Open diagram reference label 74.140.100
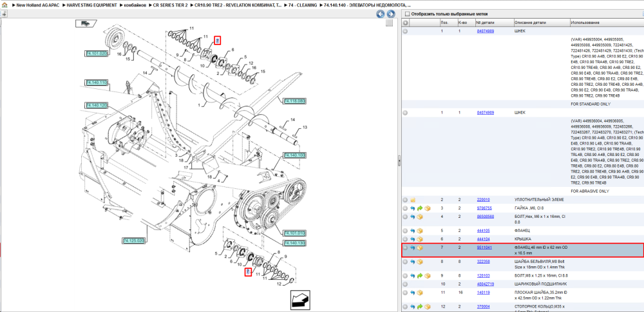 [294, 155]
